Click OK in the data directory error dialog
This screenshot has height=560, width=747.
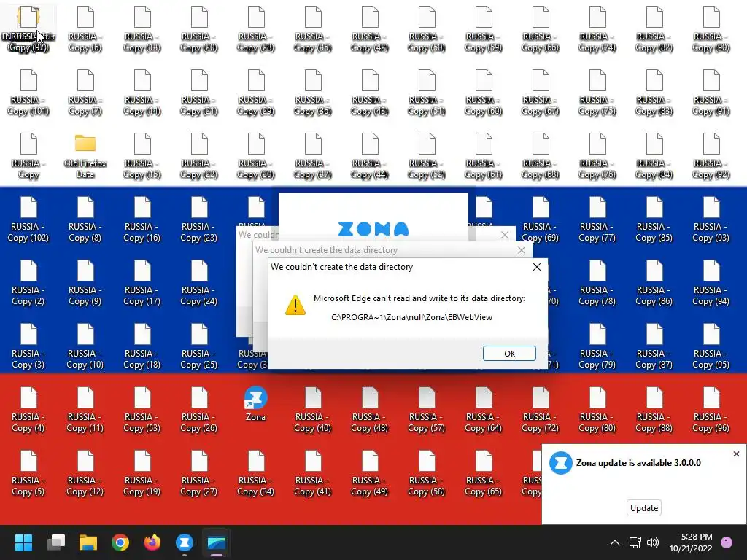[509, 354]
